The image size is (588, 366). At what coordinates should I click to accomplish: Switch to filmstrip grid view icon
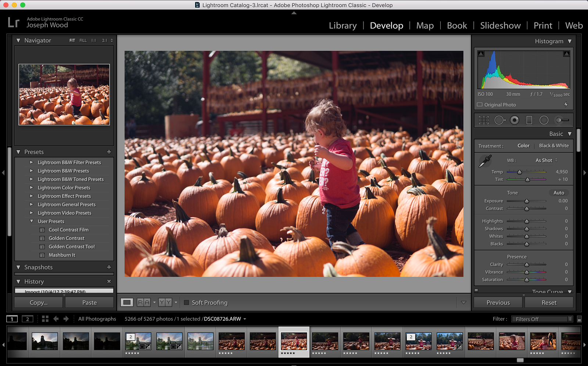[x=45, y=319]
